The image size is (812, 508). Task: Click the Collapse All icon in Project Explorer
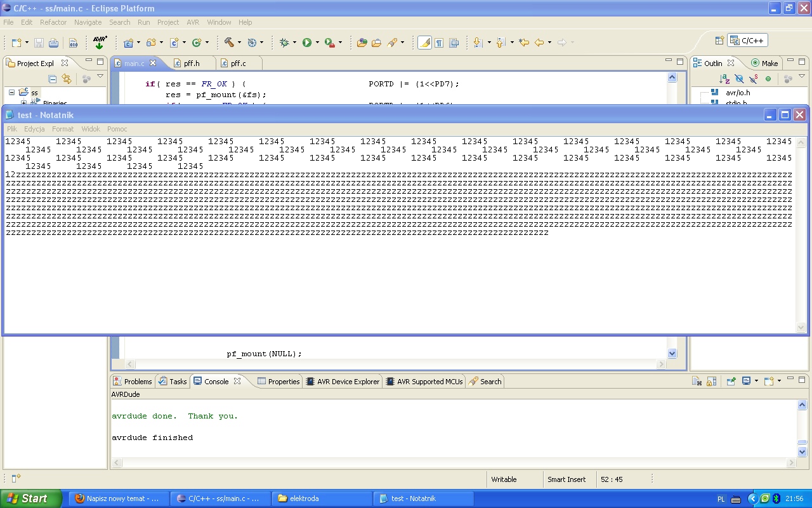click(53, 79)
